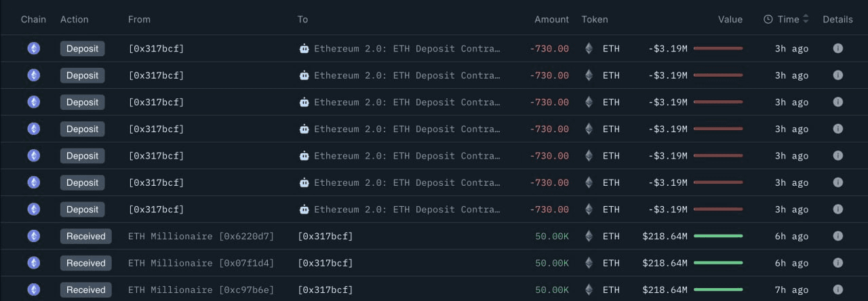Open the Ethereum 2.0 Deposit Contract link in first row
This screenshot has height=301, width=868.
pyautogui.click(x=407, y=49)
